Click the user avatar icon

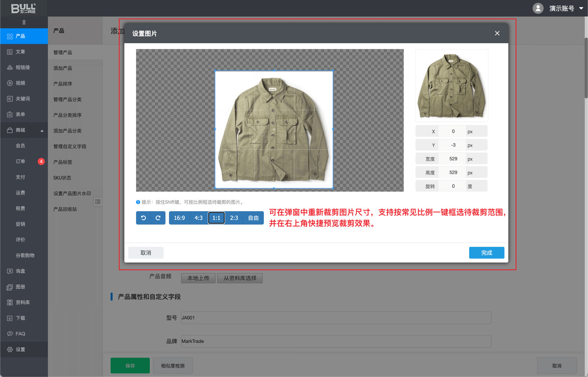(x=538, y=8)
